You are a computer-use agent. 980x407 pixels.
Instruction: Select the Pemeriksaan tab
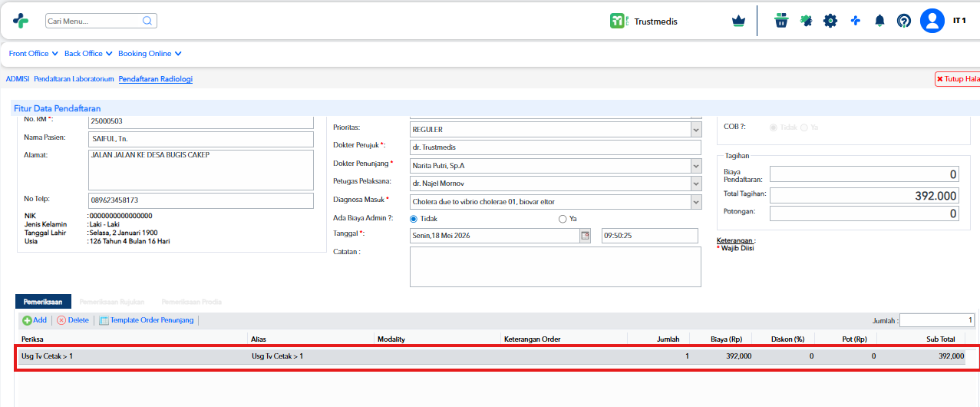(x=43, y=302)
